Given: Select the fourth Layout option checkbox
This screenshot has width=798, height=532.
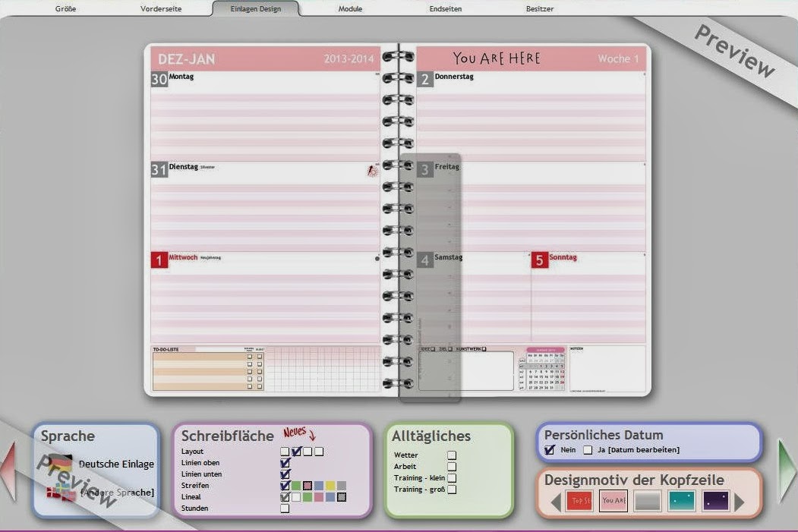Looking at the screenshot, I should 319,452.
